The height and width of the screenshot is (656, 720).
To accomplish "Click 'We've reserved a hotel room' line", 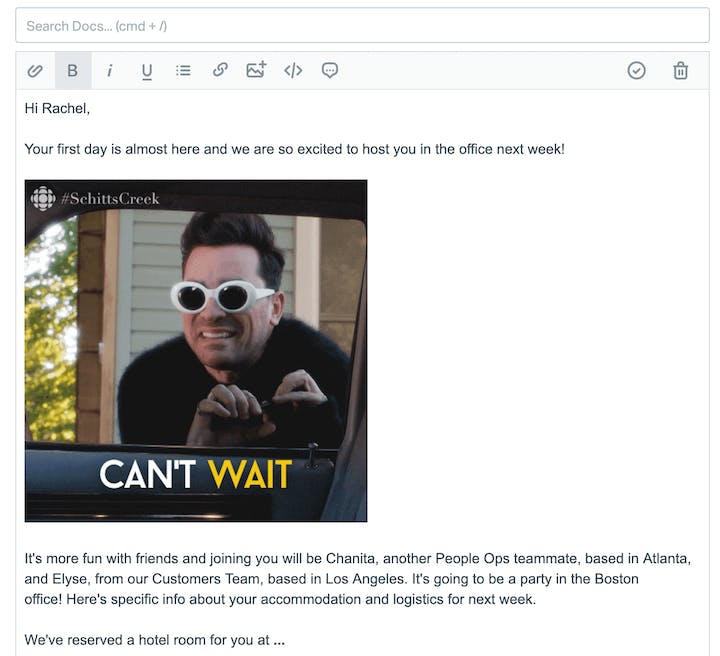I will (154, 640).
